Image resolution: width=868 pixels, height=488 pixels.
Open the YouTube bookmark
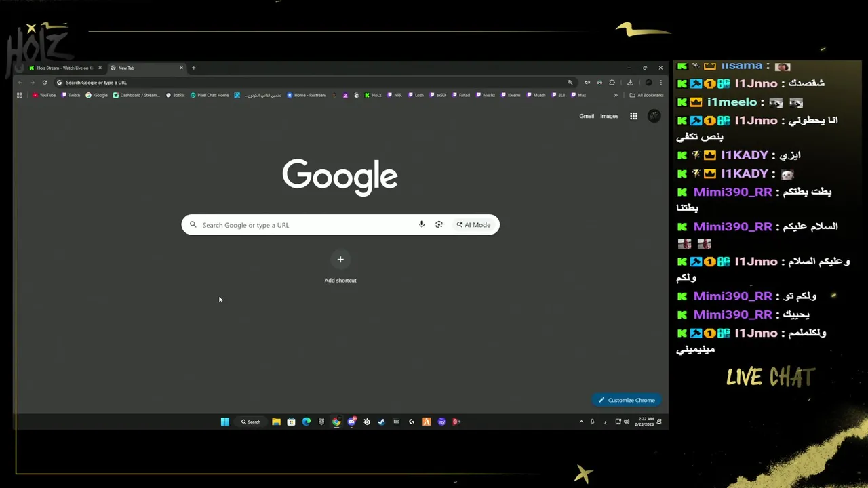(x=44, y=95)
